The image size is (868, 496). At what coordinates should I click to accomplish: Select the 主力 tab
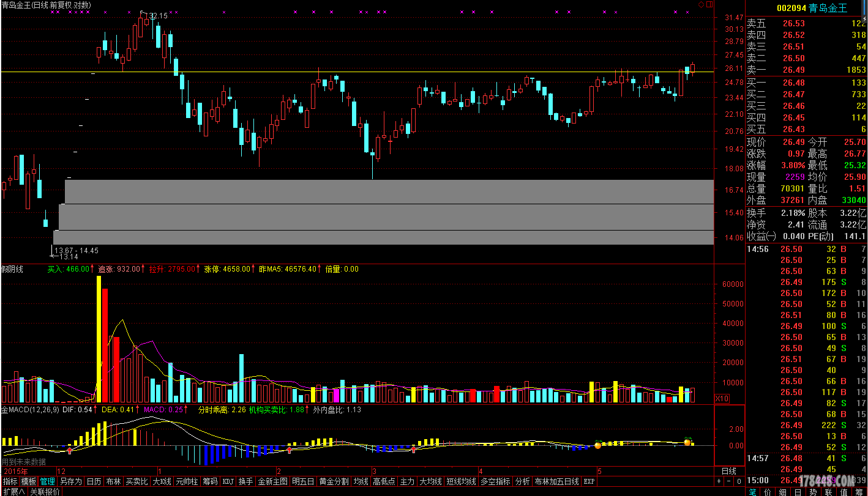(407, 481)
